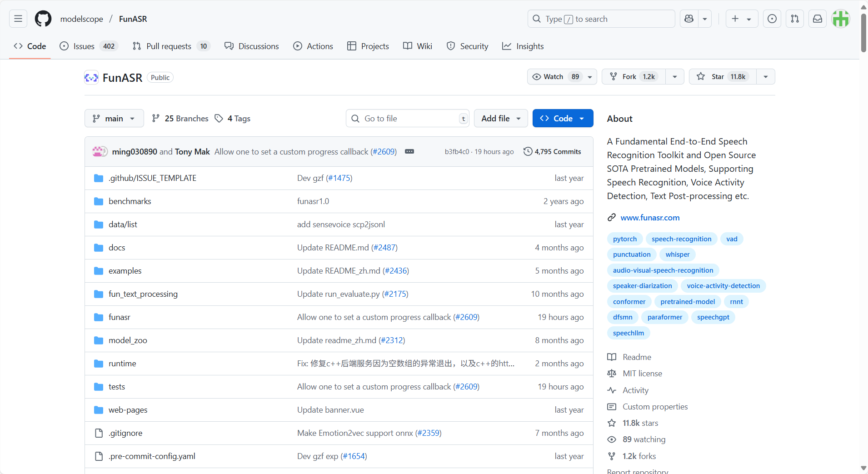Open the Actions tab
Screen dimensions: 868x474
313,46
